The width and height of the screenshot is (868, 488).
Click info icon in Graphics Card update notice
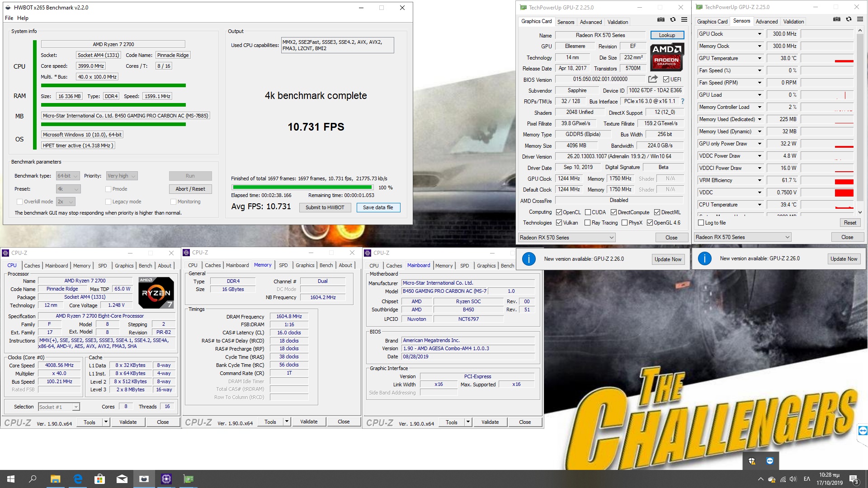point(529,259)
